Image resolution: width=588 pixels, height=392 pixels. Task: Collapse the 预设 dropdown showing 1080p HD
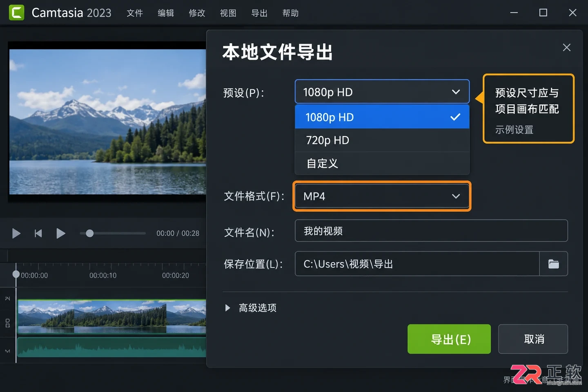[382, 91]
